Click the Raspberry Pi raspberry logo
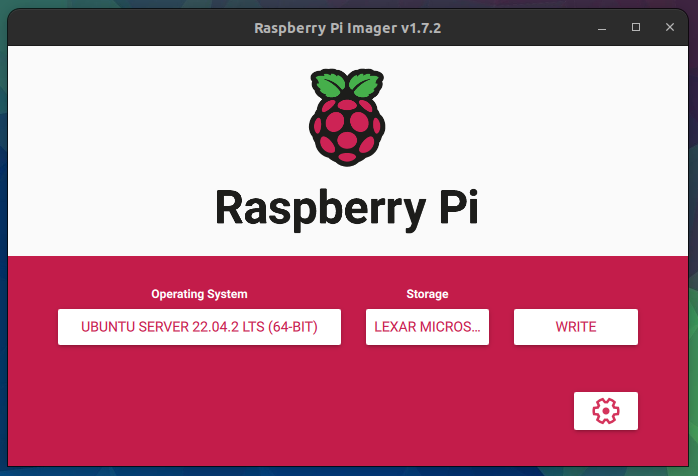Screen dimensions: 698x476 pyautogui.click(x=347, y=118)
